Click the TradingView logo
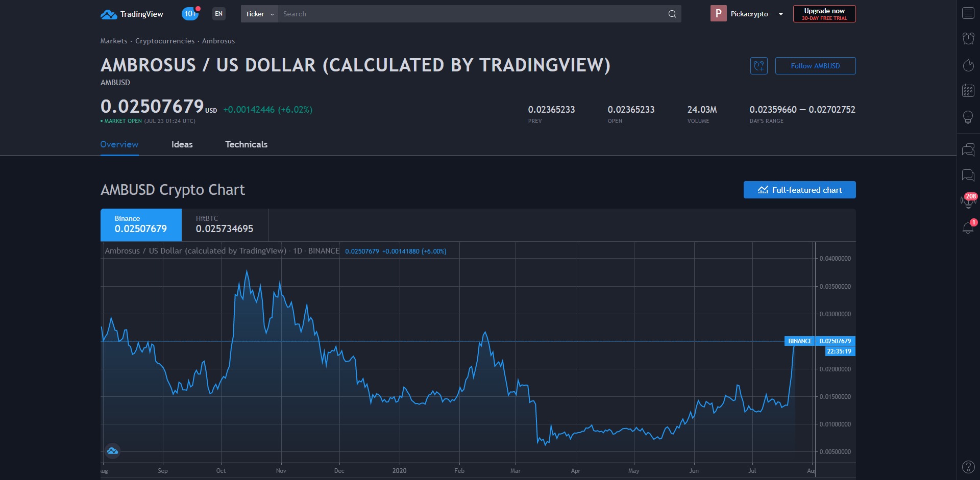This screenshot has height=480, width=980. pos(132,14)
